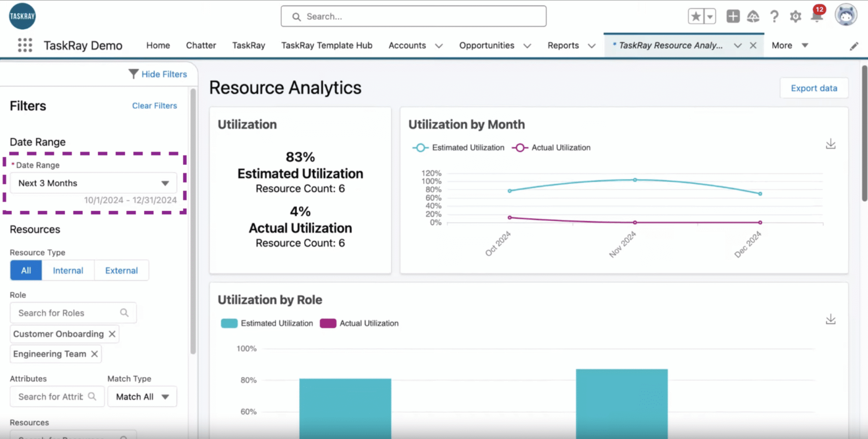Expand the Accounts tab chevron

439,46
